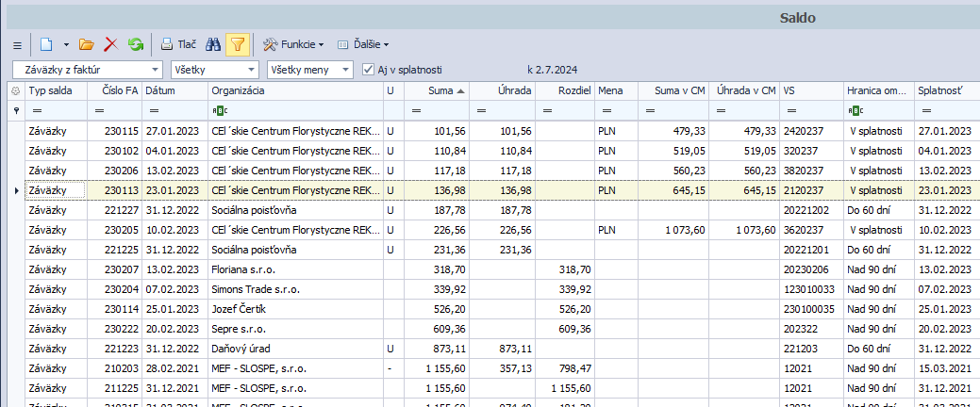Image resolution: width=980 pixels, height=407 pixels.
Task: Uncheck the Aj v splatnosti checkbox
Action: click(369, 70)
